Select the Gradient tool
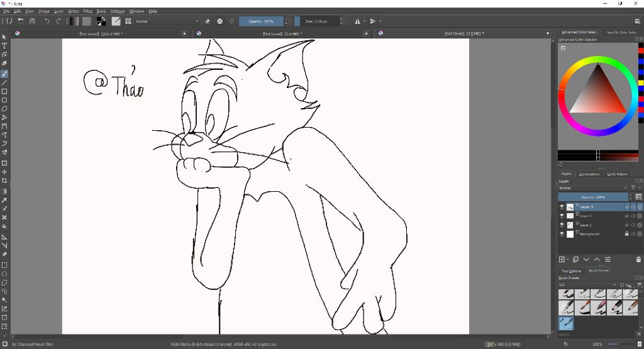The image size is (644, 349). [4, 191]
